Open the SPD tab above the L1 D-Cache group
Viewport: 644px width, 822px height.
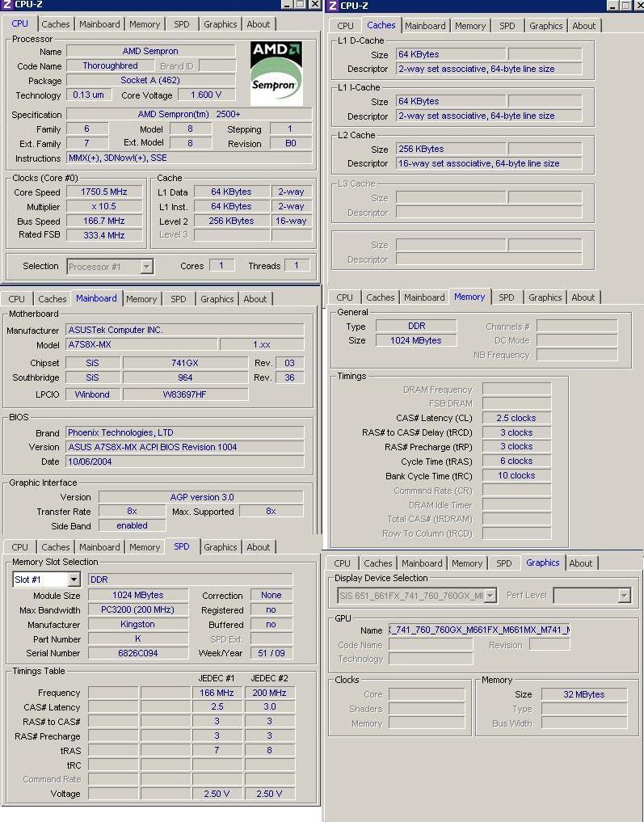[507, 26]
